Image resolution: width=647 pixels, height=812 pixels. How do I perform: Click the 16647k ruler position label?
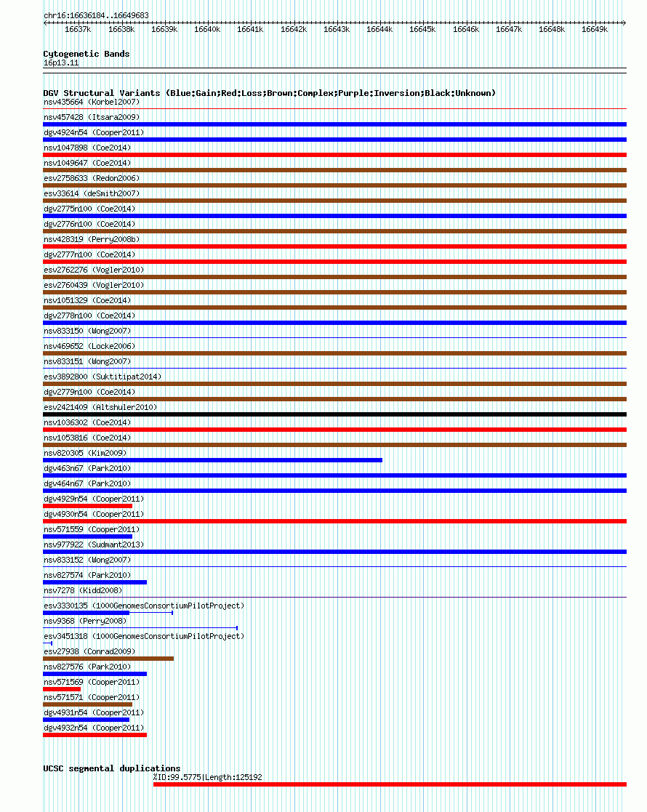point(509,30)
